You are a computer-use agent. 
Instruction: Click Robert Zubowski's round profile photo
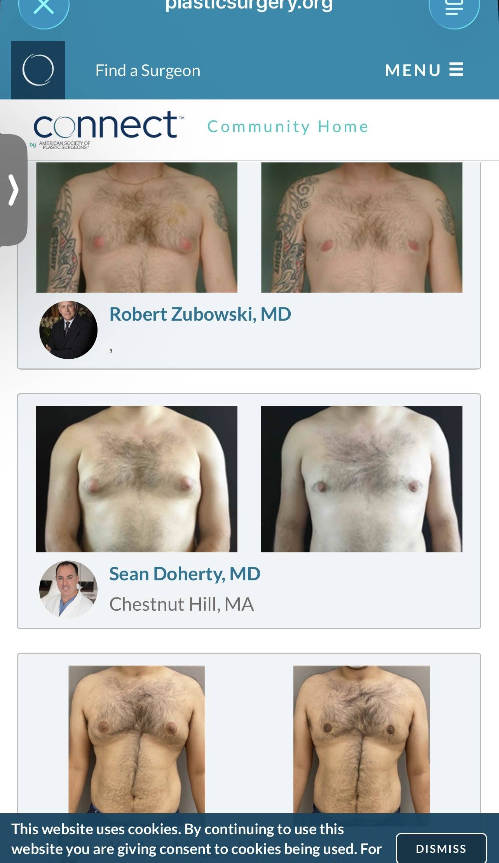pos(68,330)
